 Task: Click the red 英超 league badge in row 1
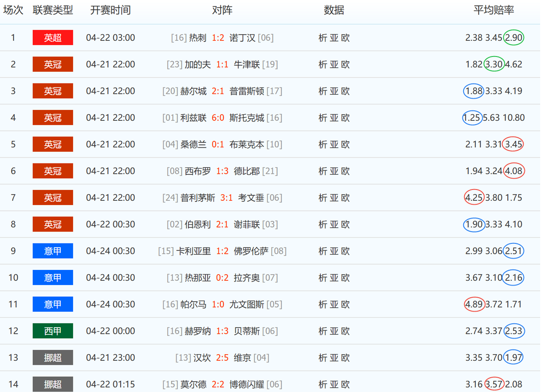click(53, 38)
